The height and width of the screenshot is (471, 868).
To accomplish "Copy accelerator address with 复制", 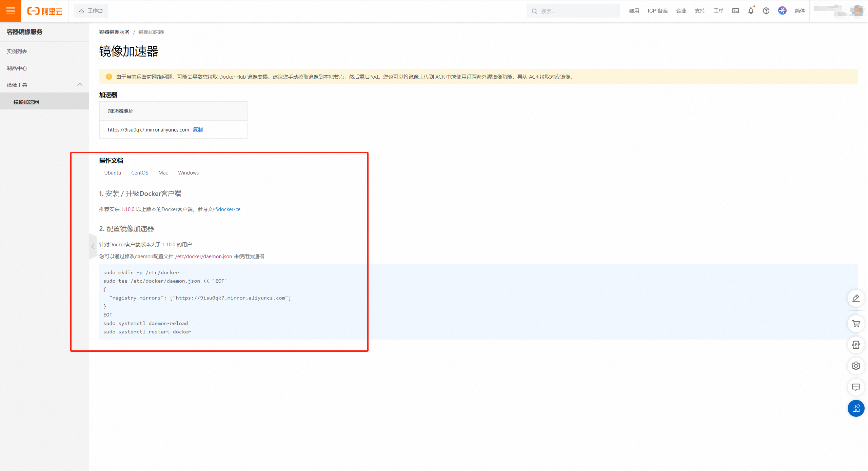I will coord(198,129).
